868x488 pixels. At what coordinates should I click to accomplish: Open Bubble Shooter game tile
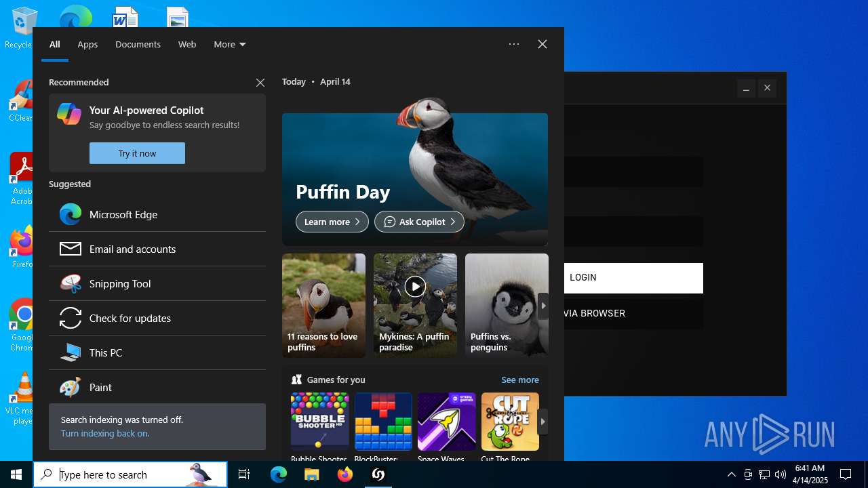coord(319,427)
